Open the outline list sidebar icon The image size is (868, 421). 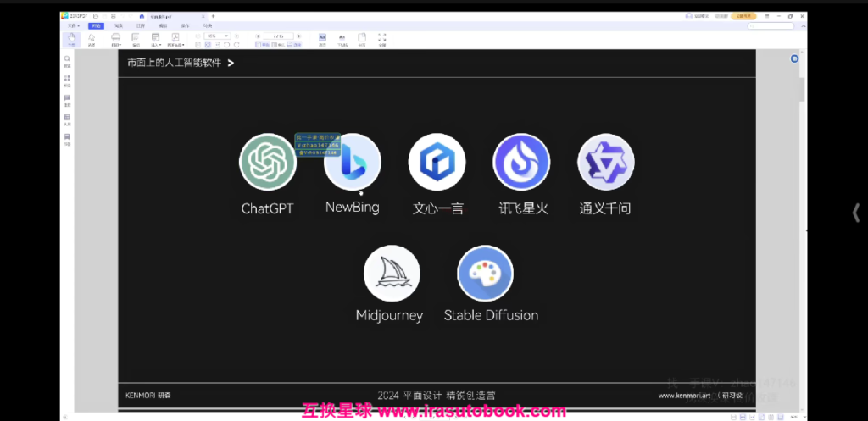point(67,117)
